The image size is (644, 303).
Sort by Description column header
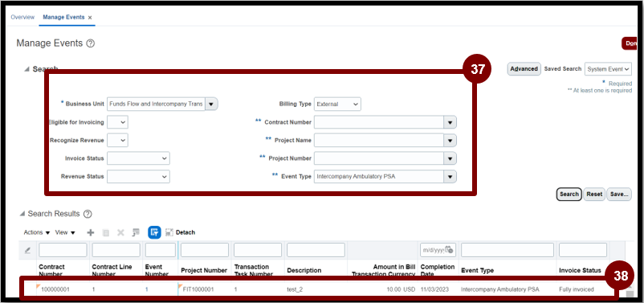[304, 271]
